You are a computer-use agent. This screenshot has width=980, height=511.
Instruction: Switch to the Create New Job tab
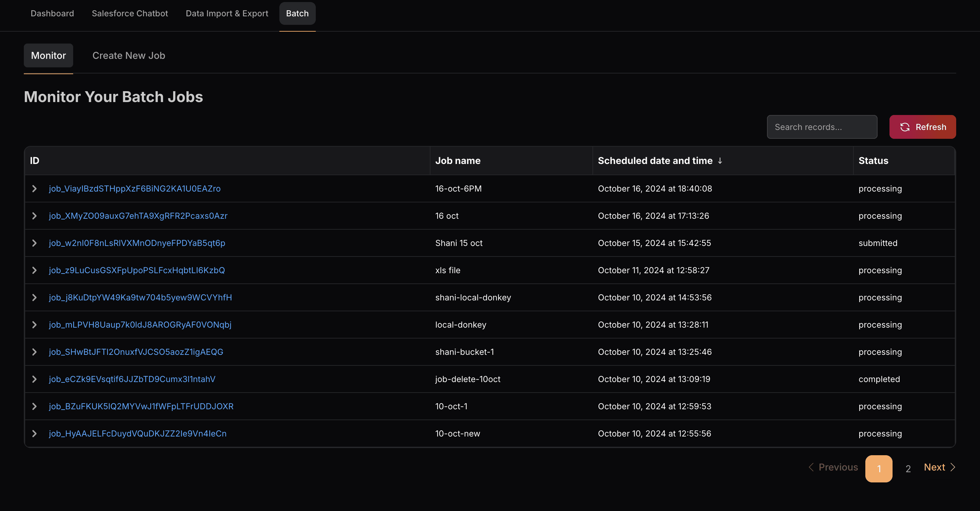pos(129,55)
